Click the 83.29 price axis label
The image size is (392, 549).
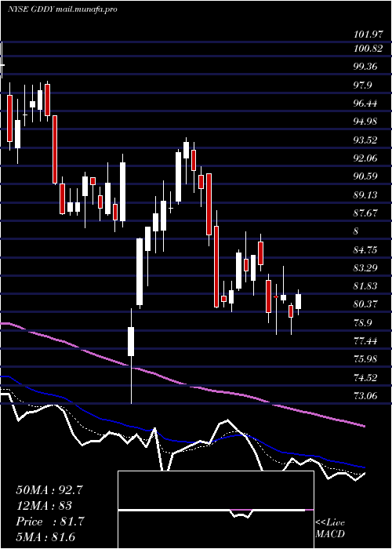pos(365,268)
